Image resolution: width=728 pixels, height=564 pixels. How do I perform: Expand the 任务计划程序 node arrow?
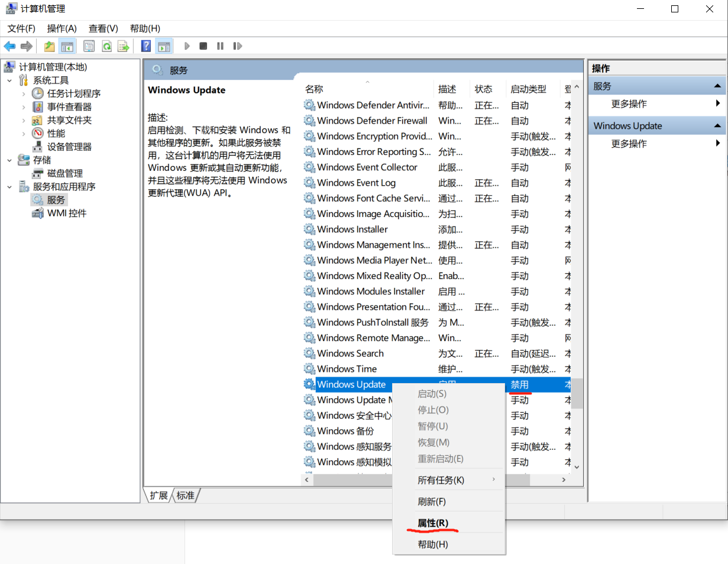pyautogui.click(x=24, y=93)
